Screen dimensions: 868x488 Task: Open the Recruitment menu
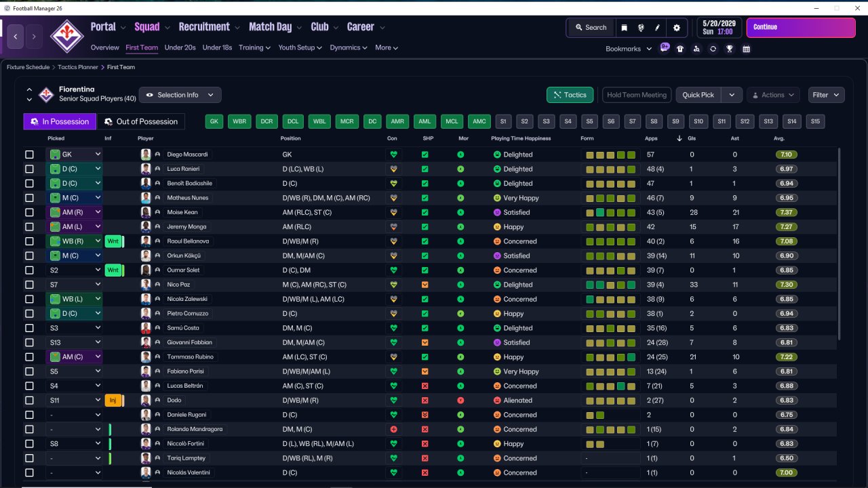coord(209,27)
